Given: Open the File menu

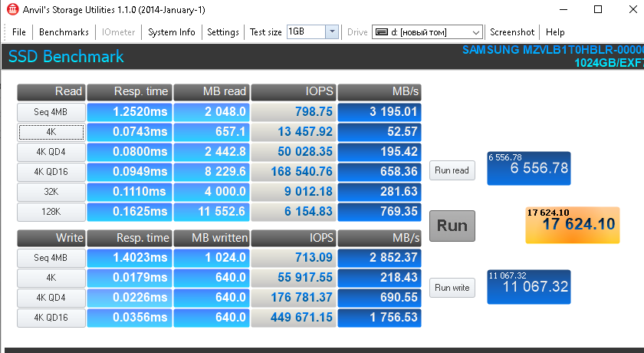Looking at the screenshot, I should point(19,32).
